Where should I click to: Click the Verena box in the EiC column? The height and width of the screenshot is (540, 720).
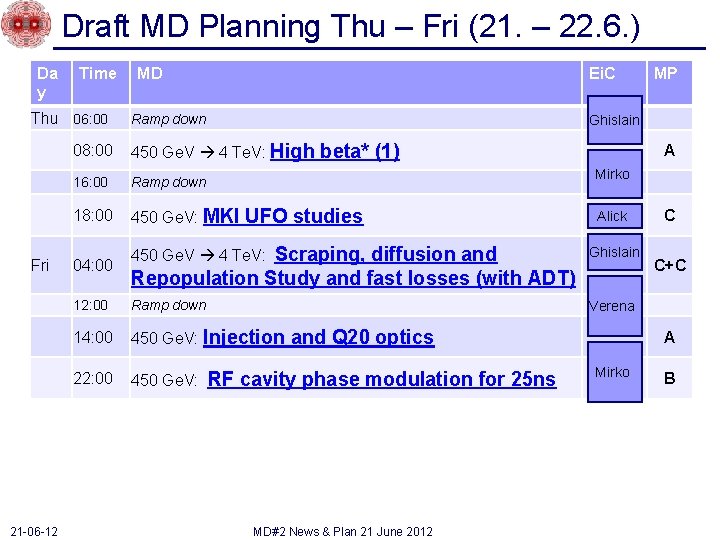click(x=612, y=306)
